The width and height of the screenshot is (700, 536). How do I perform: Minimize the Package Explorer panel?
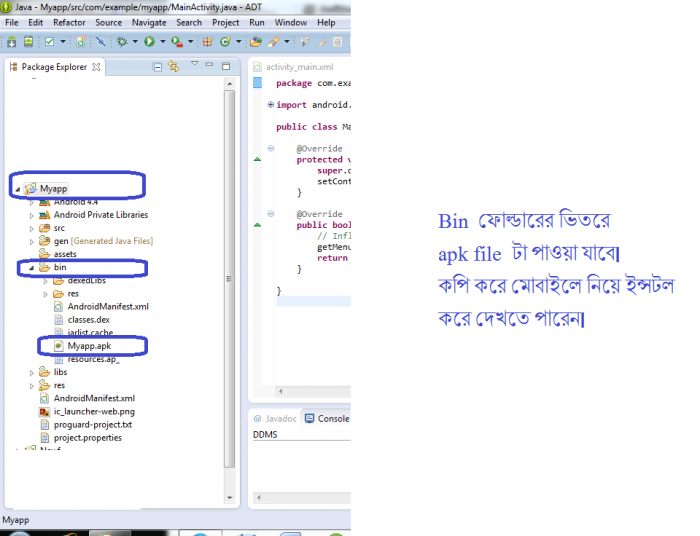tap(209, 65)
